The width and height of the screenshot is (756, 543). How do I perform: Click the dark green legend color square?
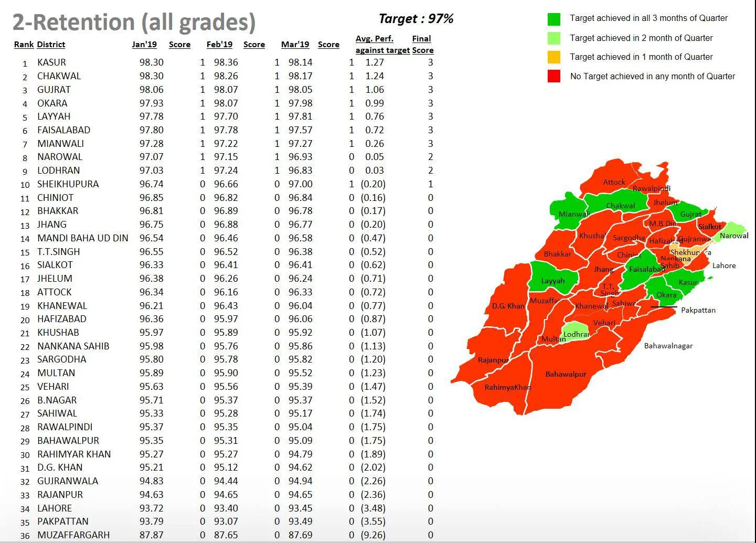point(553,19)
